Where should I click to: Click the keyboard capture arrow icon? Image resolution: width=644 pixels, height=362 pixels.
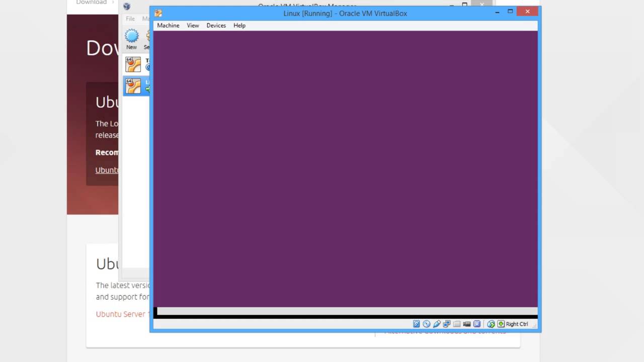501,324
